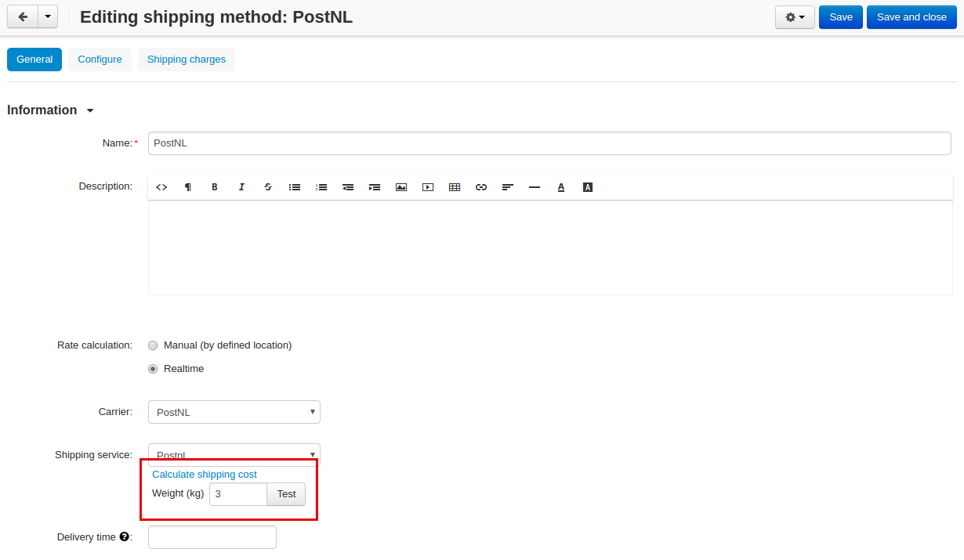The image size is (964, 560).
Task: Focus the Delivery time input field
Action: (212, 537)
